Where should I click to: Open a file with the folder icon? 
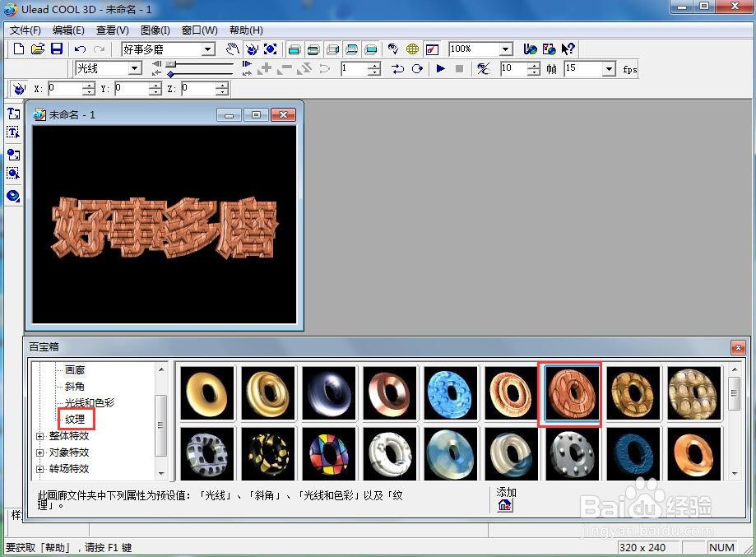point(38,49)
